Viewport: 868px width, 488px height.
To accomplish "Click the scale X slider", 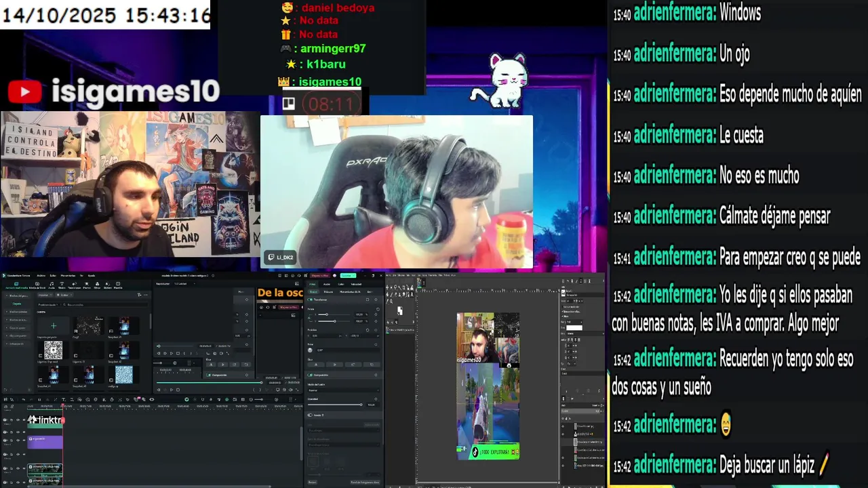I will [x=334, y=314].
